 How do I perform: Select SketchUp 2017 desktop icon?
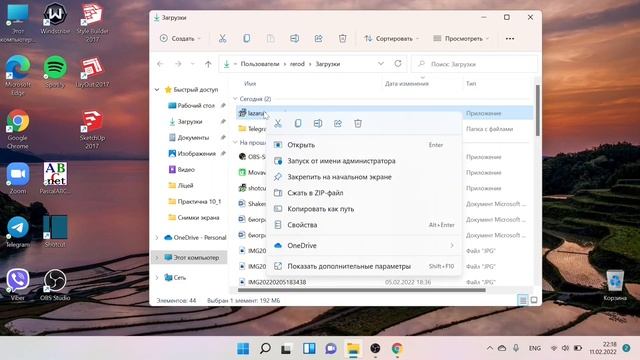[x=92, y=129]
